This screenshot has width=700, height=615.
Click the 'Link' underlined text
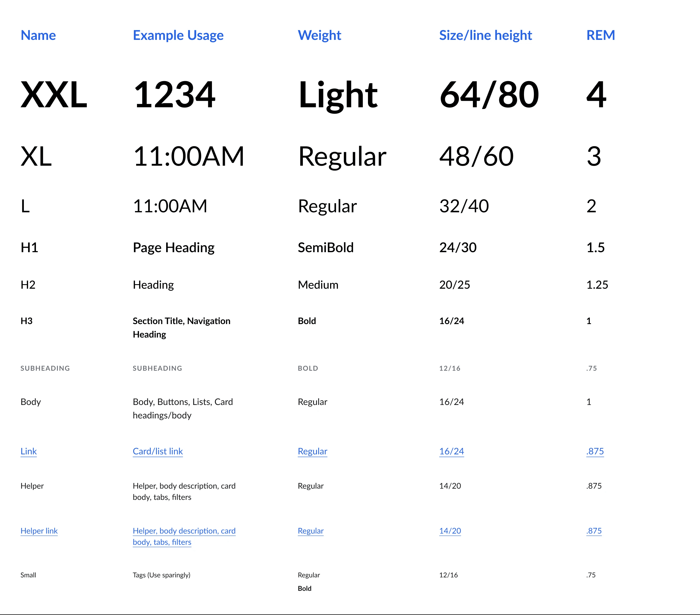point(28,451)
